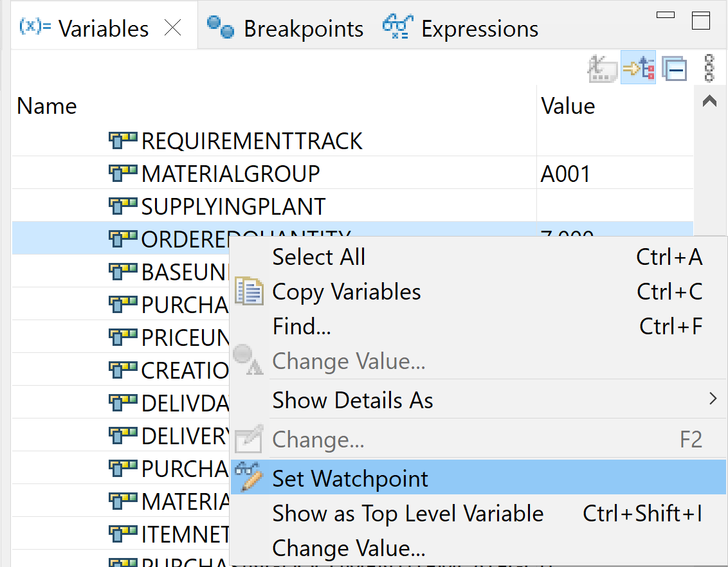Image resolution: width=728 pixels, height=567 pixels.
Task: Select the MATERIALGROUP variable row
Action: pyautogui.click(x=352, y=173)
